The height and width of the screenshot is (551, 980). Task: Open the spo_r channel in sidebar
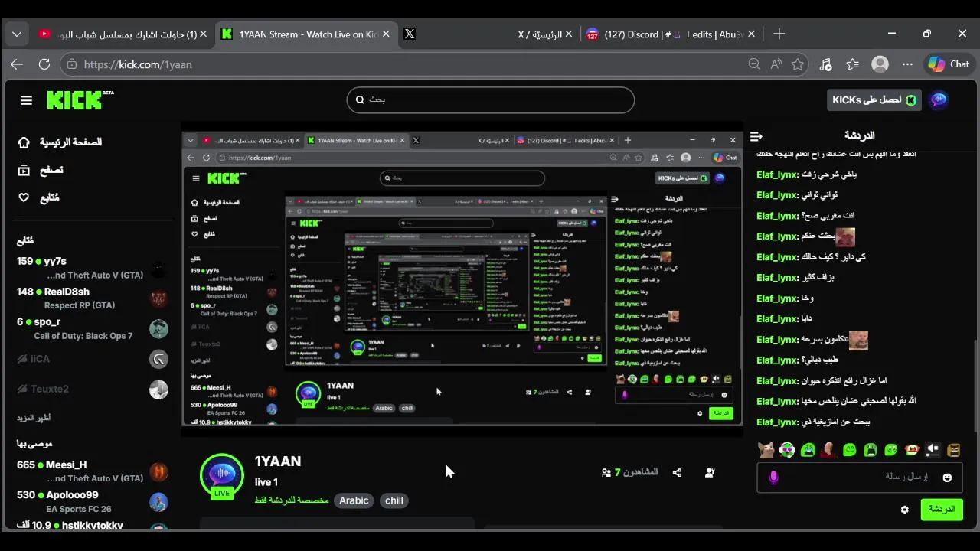92,328
